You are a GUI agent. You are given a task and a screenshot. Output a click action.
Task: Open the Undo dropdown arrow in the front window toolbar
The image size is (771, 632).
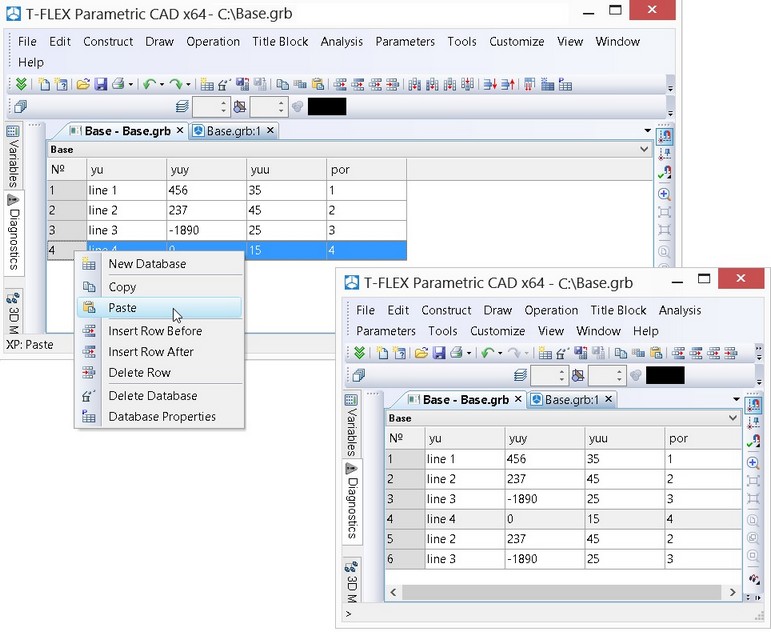pyautogui.click(x=500, y=353)
